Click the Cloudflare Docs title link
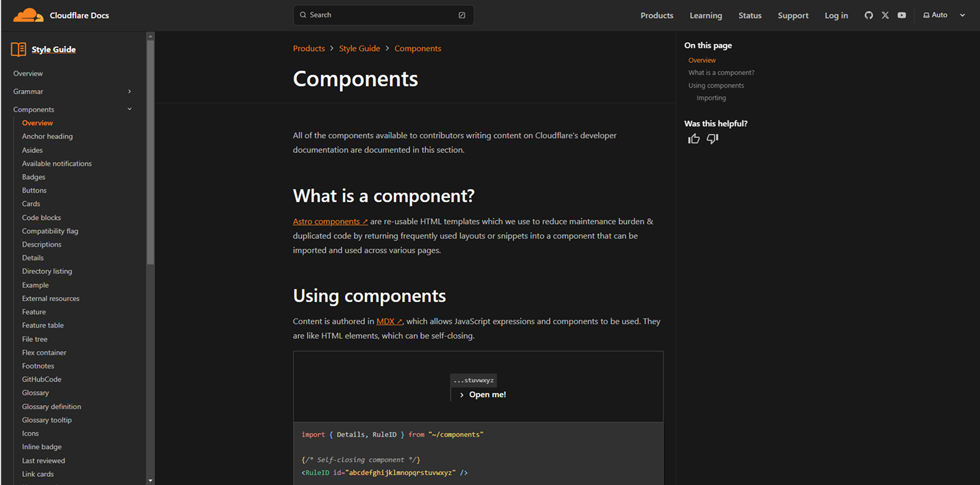This screenshot has width=980, height=485. pos(79,15)
